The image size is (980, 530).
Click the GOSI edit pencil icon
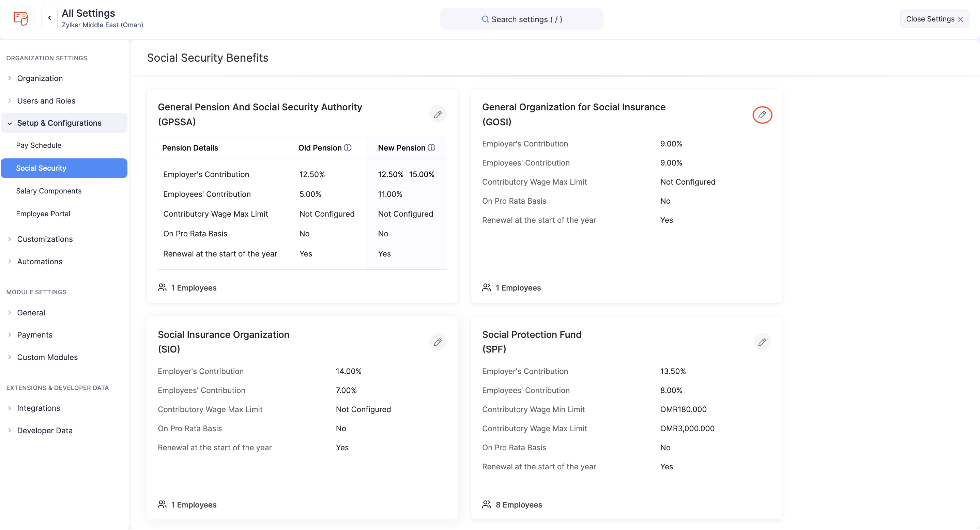pos(762,114)
